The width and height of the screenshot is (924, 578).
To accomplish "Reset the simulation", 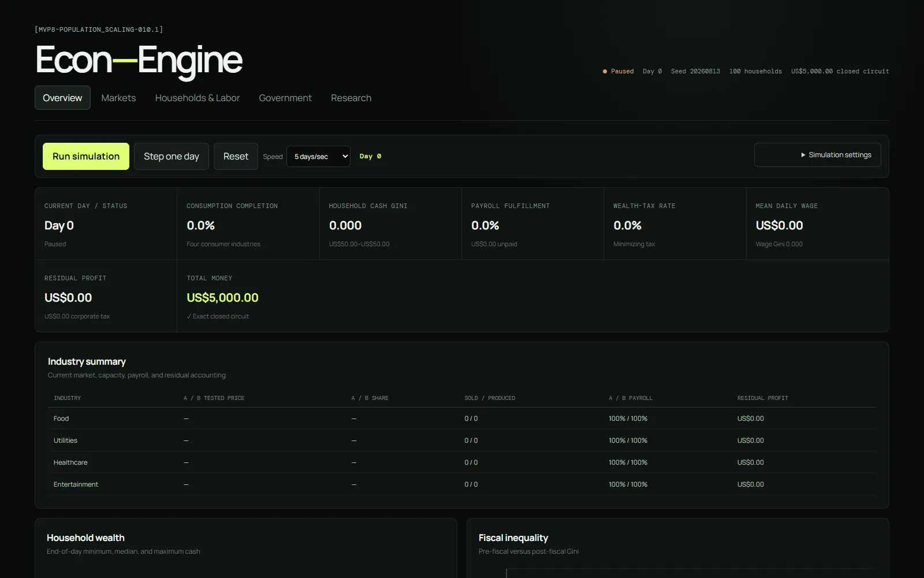I will pyautogui.click(x=236, y=156).
